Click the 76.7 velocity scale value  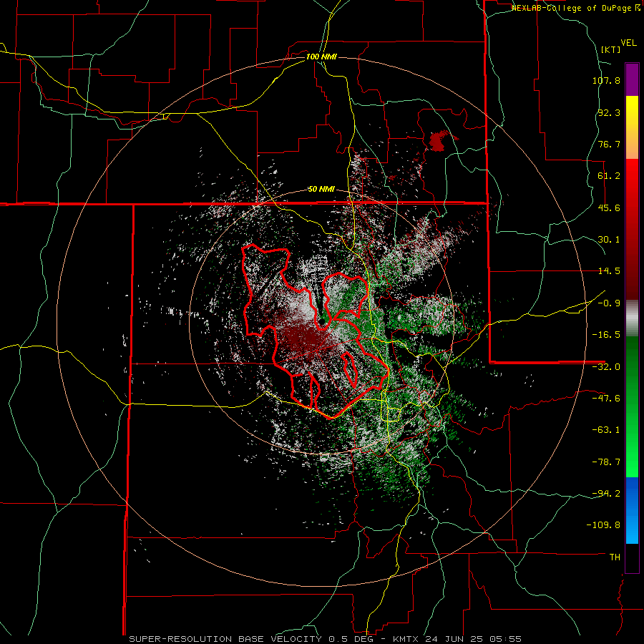tap(609, 144)
